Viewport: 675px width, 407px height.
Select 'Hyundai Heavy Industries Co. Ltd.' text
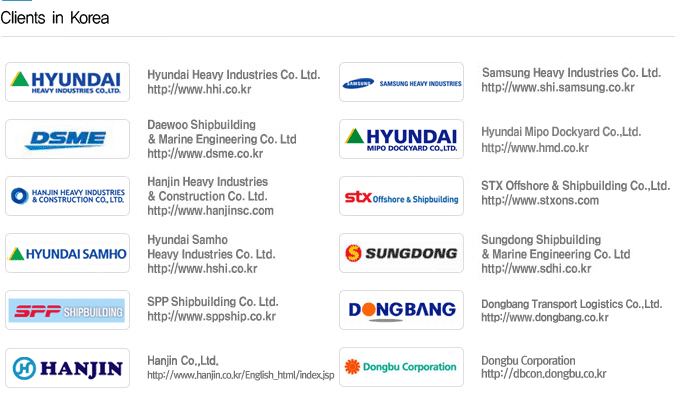point(234,75)
